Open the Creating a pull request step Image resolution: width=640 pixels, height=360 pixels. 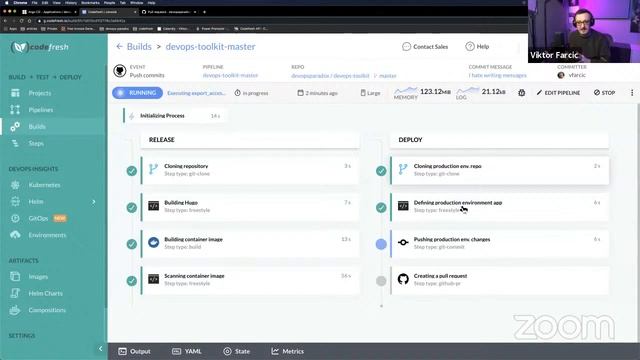(x=500, y=280)
